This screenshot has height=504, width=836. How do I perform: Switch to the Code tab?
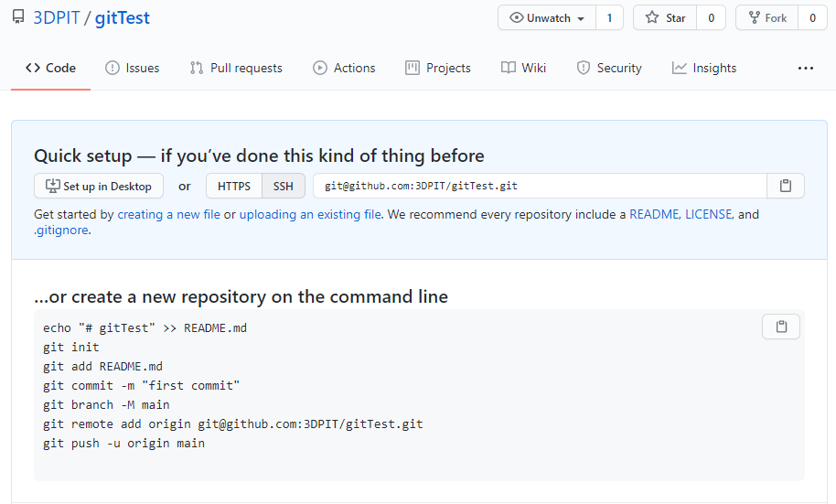tap(50, 68)
